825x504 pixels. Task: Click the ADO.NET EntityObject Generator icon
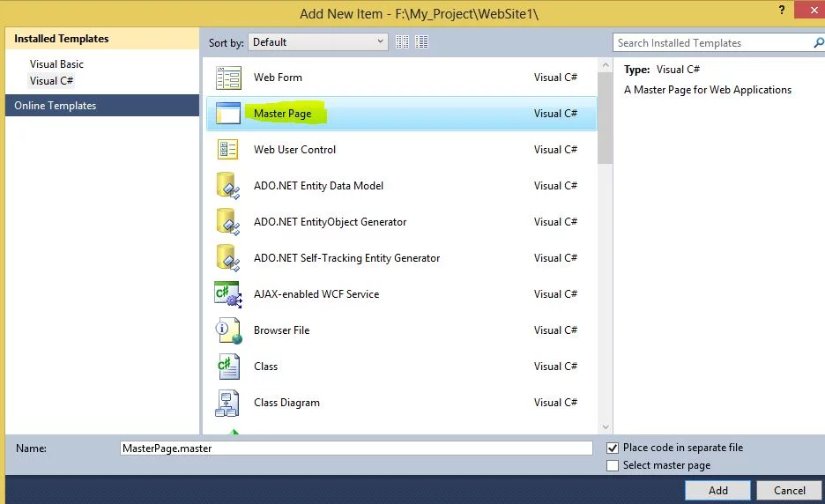click(x=227, y=222)
